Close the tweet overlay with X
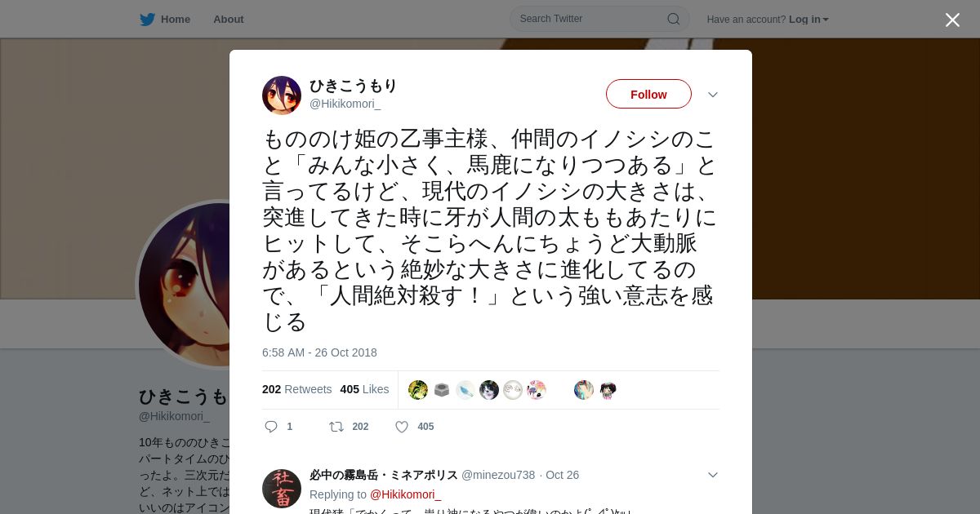The image size is (980, 514). [952, 20]
